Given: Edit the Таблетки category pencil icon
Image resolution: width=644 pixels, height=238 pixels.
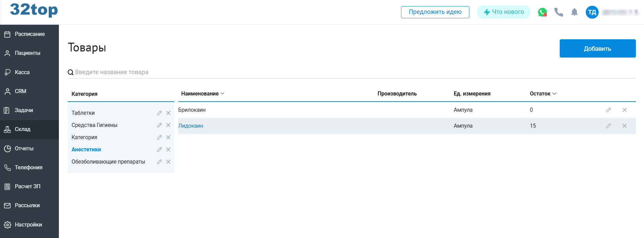Looking at the screenshot, I should pos(159,113).
